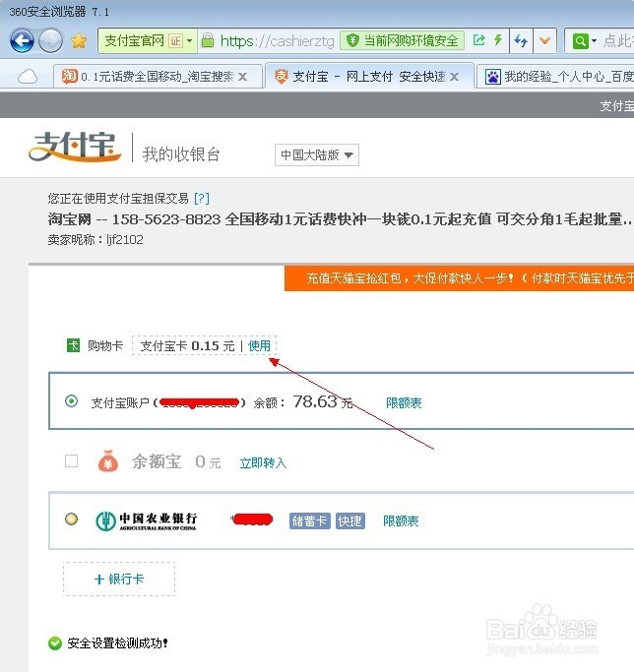Click the 淘宝网 product title text
Image resolution: width=634 pixels, height=672 pixels.
(339, 219)
